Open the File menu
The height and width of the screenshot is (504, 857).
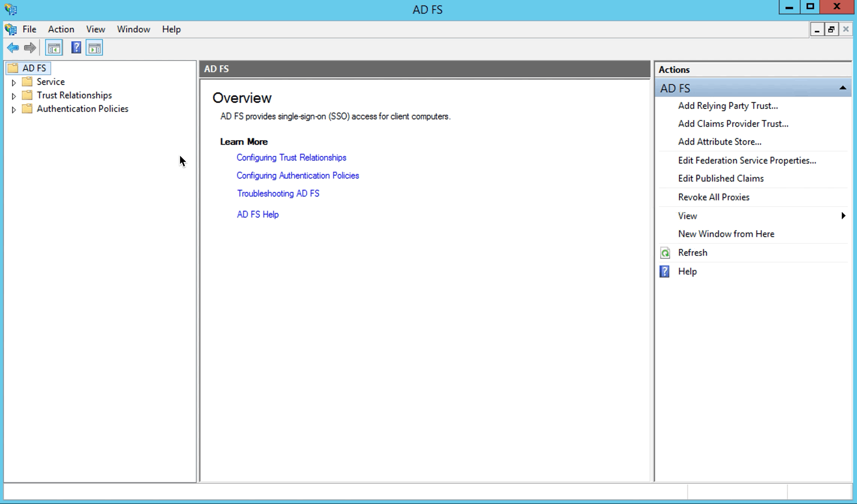point(29,29)
